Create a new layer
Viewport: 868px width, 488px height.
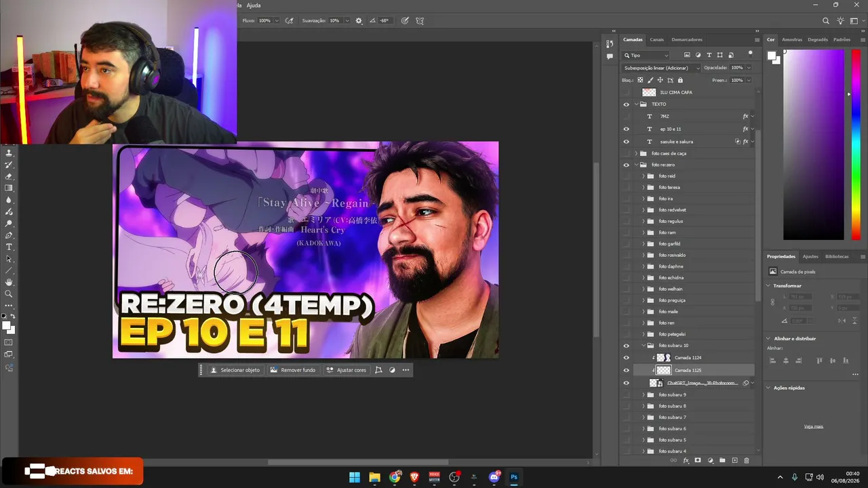(734, 461)
